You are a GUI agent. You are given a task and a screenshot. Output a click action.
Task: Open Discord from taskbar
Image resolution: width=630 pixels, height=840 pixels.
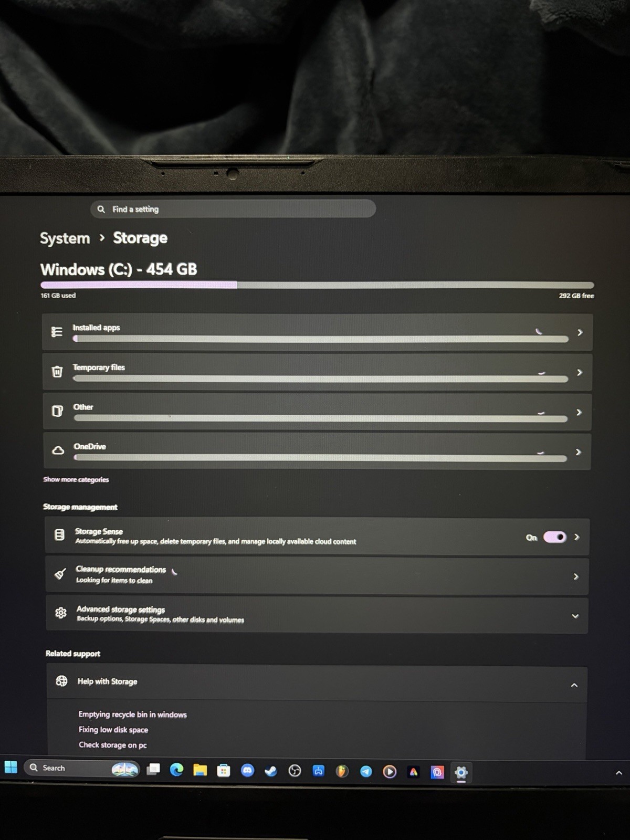(247, 771)
